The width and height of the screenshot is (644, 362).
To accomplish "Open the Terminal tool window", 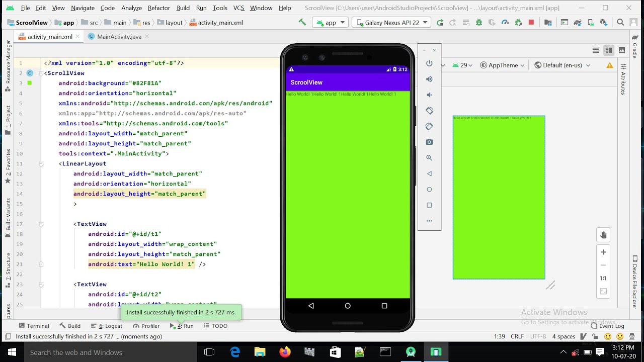I will (34, 326).
